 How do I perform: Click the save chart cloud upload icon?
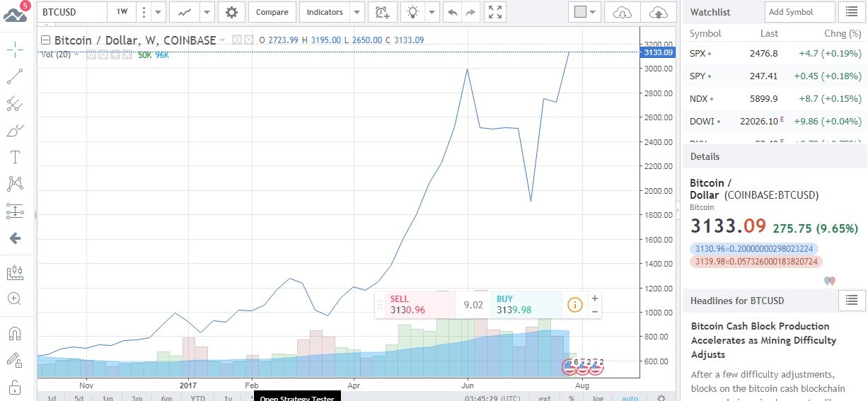[x=659, y=12]
